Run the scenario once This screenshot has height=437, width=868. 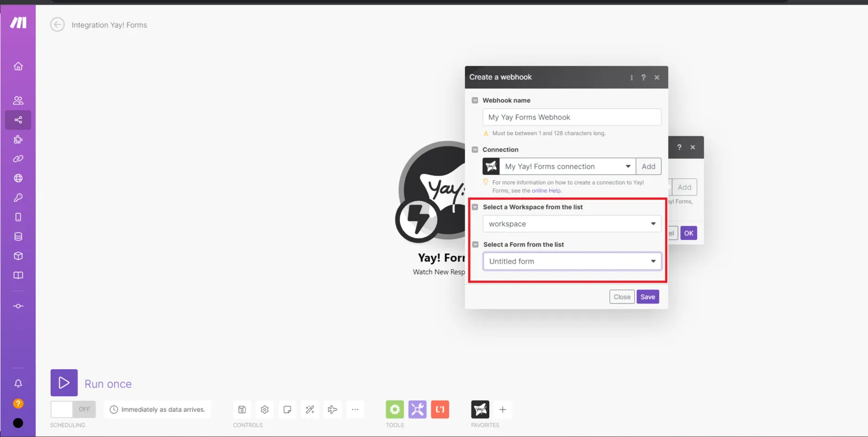[x=64, y=383]
